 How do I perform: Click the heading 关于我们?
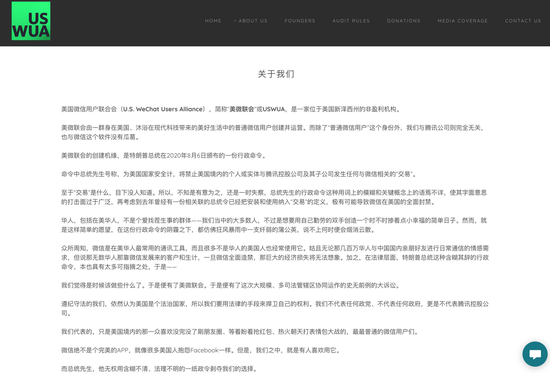(x=276, y=74)
